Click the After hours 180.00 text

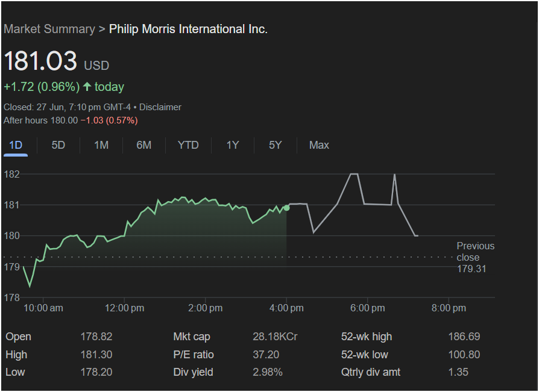(x=40, y=120)
